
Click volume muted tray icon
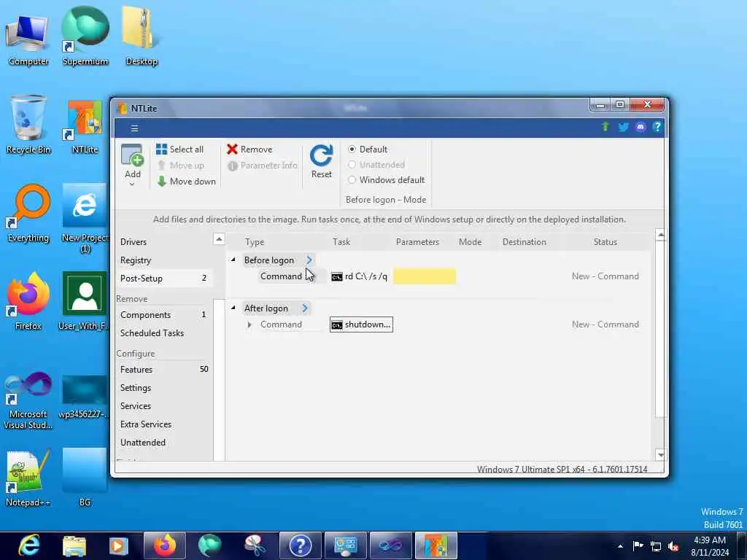[673, 546]
